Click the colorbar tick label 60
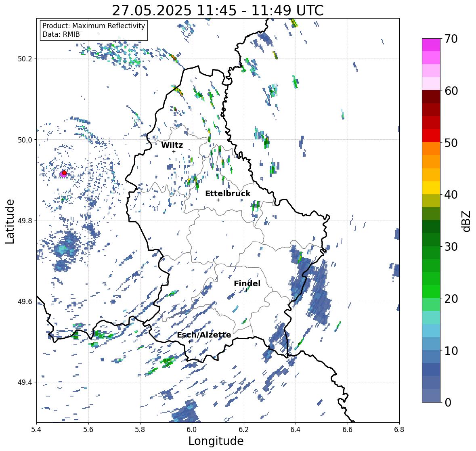This screenshot has width=476, height=451. [x=451, y=91]
